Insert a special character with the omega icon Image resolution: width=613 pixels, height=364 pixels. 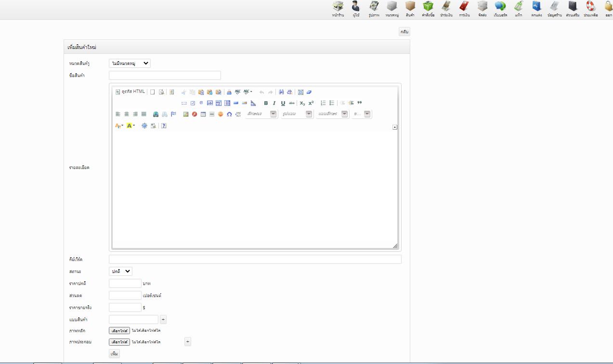229,114
